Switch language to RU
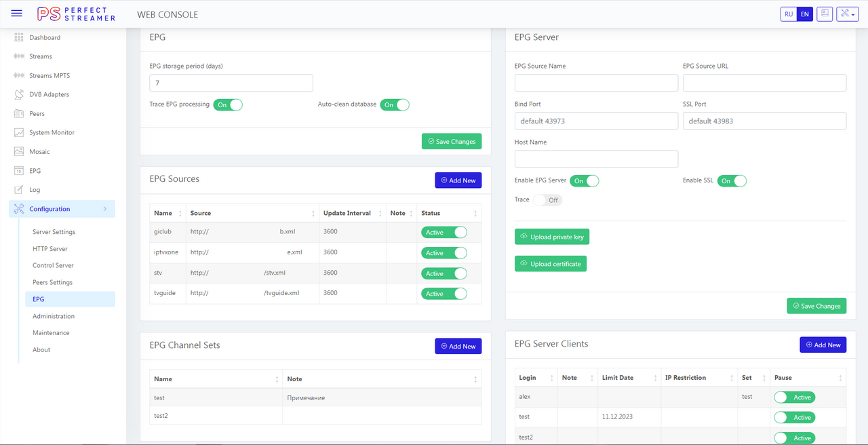This screenshot has width=868, height=445. 789,14
